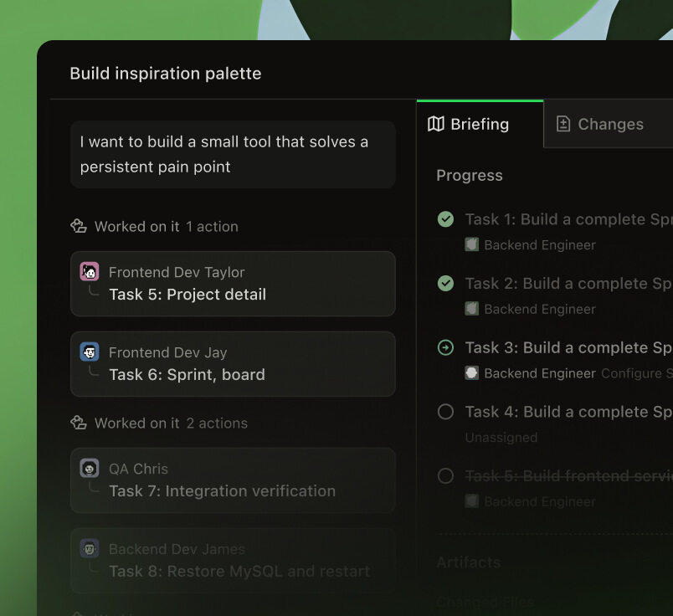Expand the "Worked on it 2 actions" group

click(159, 423)
